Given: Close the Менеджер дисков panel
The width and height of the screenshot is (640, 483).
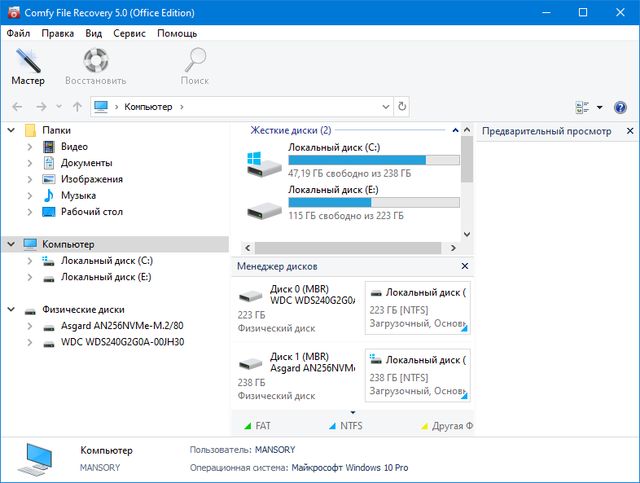Looking at the screenshot, I should pyautogui.click(x=464, y=267).
